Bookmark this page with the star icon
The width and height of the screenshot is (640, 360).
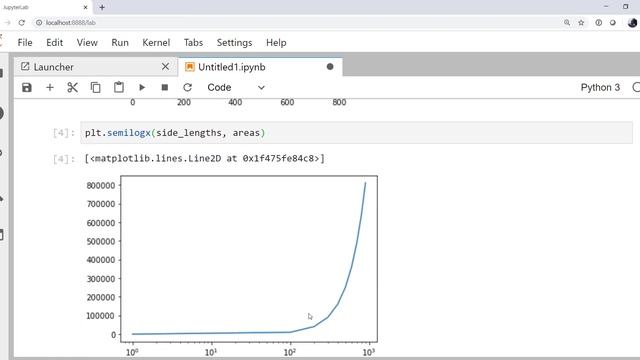coord(581,22)
